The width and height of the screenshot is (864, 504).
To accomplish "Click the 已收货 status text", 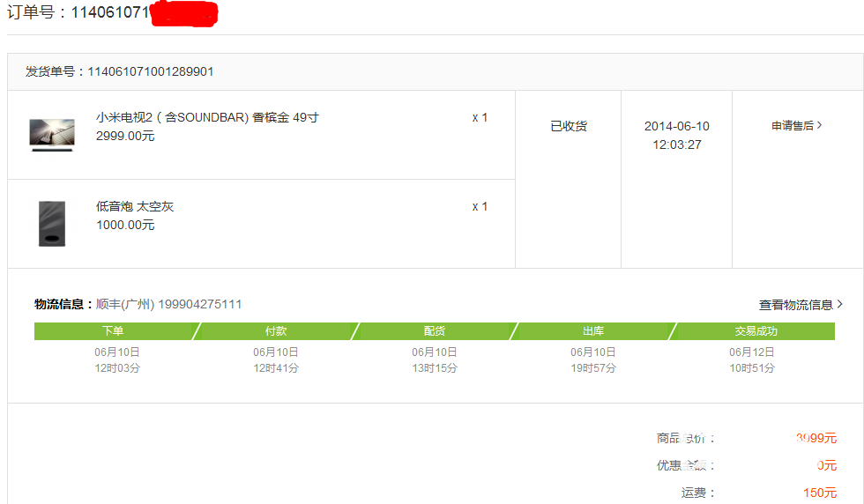I will [x=569, y=126].
